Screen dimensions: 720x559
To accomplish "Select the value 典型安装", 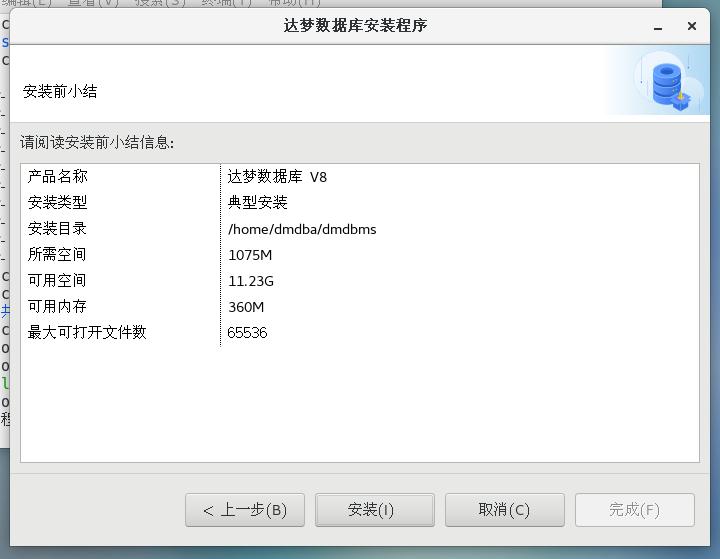I will click(x=258, y=202).
